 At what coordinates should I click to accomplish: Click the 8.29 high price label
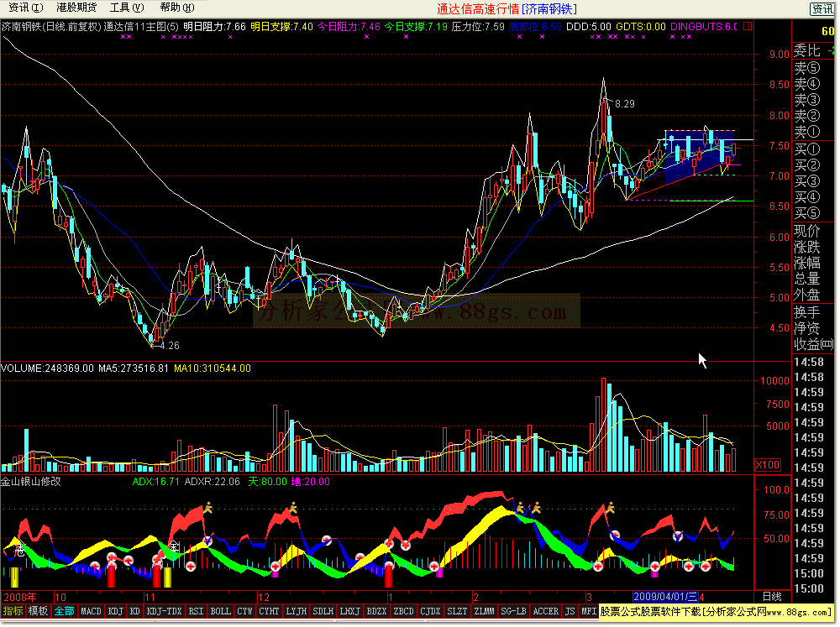(x=625, y=104)
